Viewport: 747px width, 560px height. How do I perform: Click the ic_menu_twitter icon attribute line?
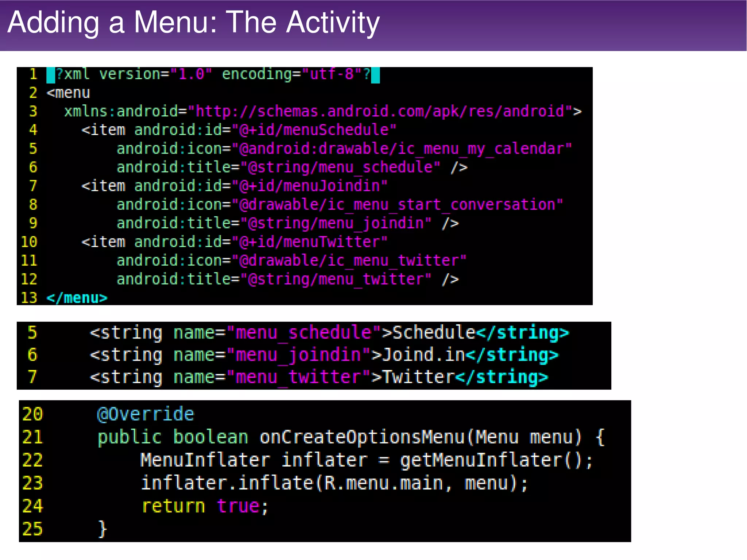click(x=291, y=260)
